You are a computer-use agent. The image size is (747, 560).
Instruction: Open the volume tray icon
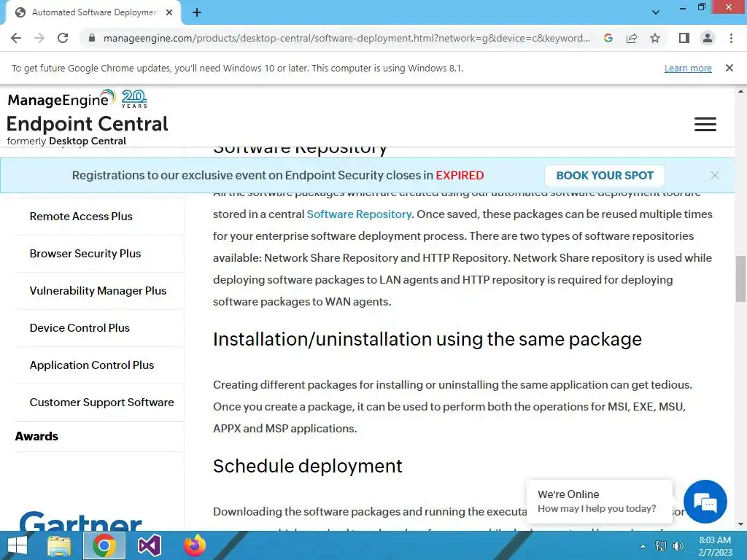coord(678,545)
